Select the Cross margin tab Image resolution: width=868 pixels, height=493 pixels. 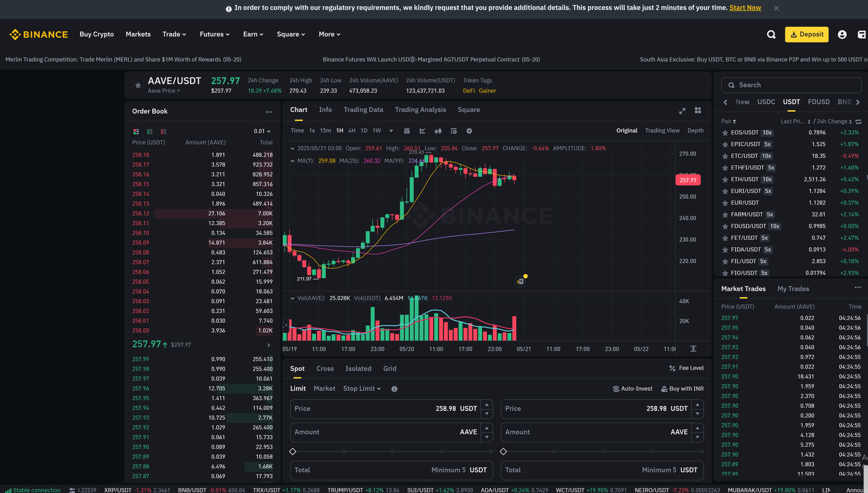click(325, 369)
